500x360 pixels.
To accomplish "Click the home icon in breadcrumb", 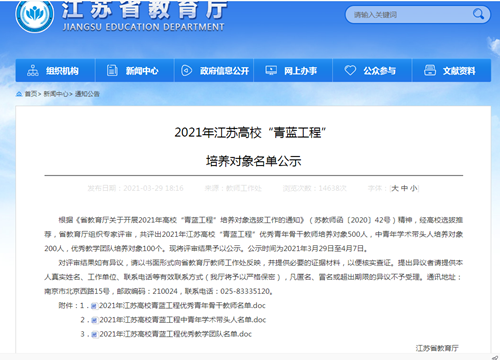I will click(19, 94).
